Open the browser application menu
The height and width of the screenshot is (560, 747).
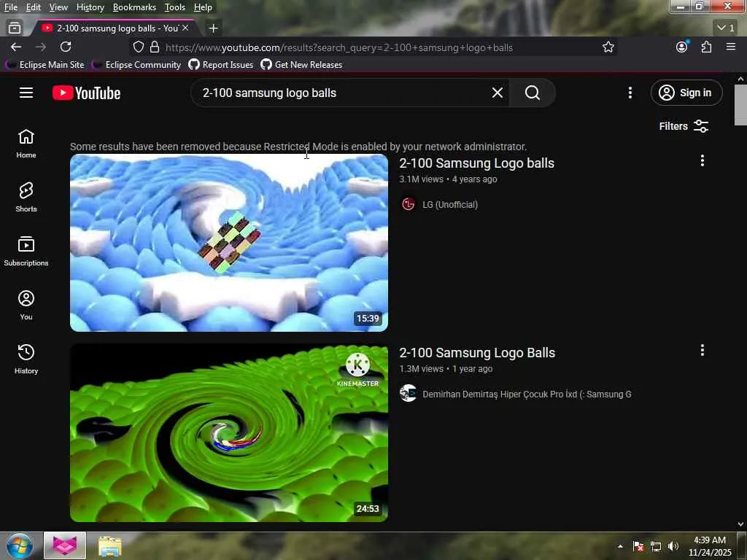click(x=731, y=47)
